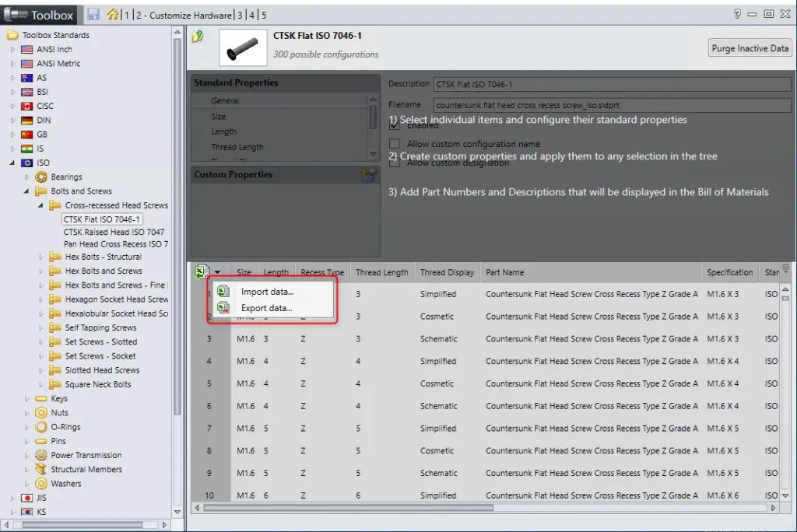Go to step 5 tab
This screenshot has width=797, height=532.
[263, 16]
